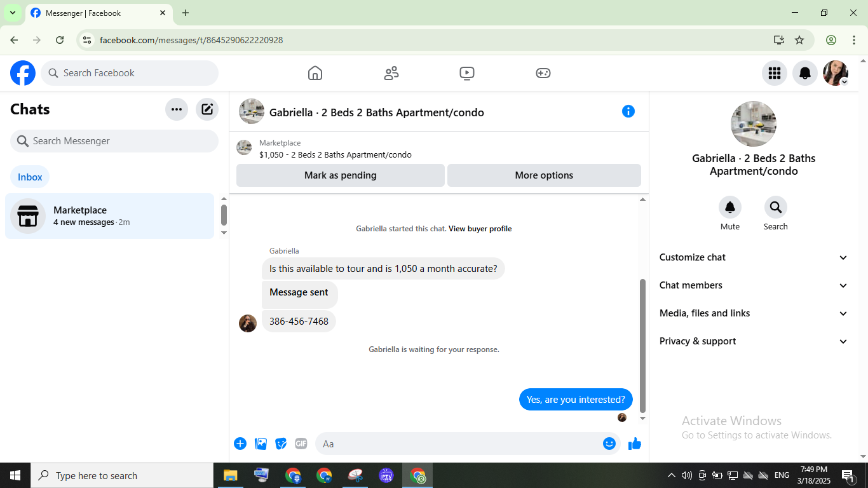Open the Facebook logo home link

click(x=23, y=73)
